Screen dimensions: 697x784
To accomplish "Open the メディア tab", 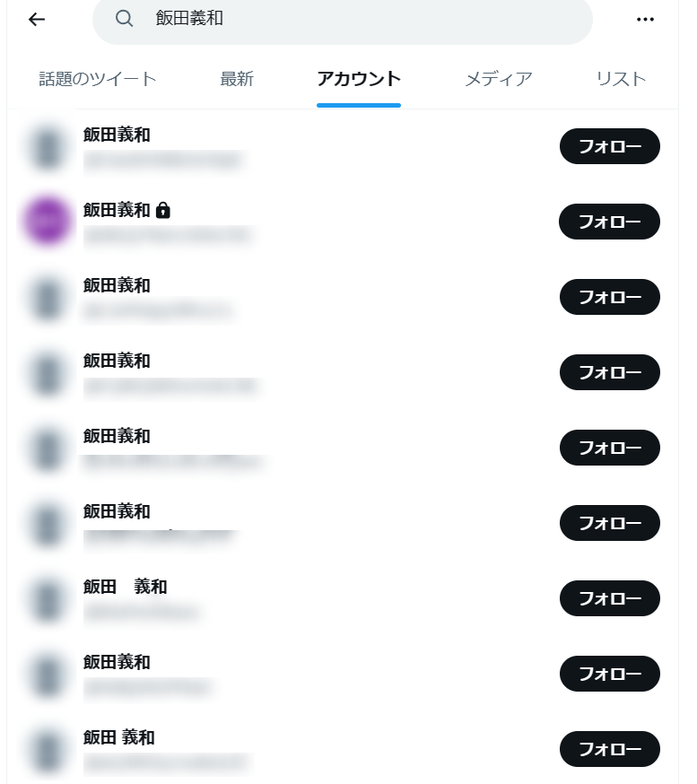I will click(499, 79).
